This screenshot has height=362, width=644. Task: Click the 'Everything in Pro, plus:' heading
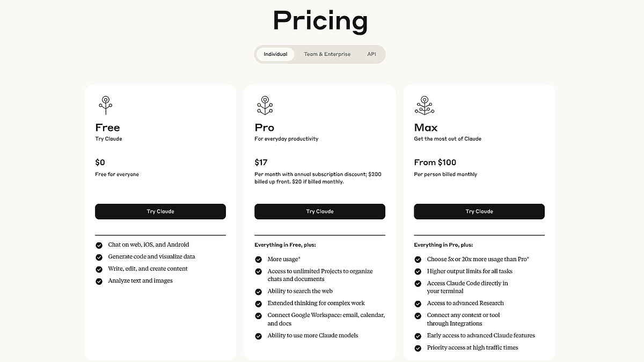click(443, 245)
